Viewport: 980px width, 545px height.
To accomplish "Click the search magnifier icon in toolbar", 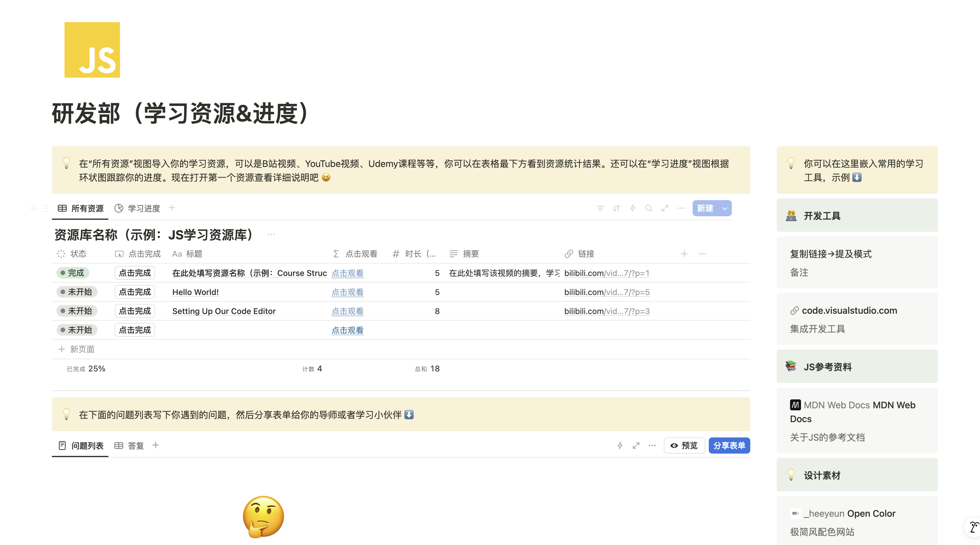I will (649, 208).
